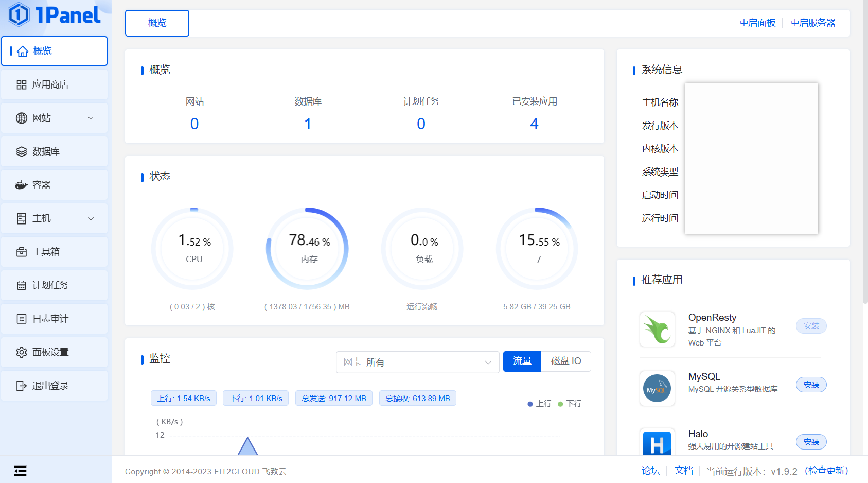Open the App Store (应用商店) grid icon

pos(22,84)
